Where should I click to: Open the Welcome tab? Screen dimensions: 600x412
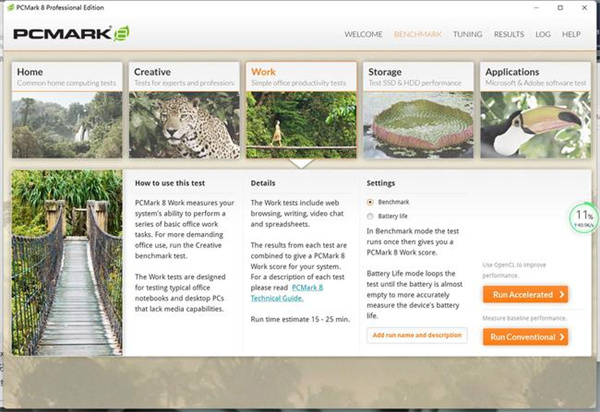[363, 34]
